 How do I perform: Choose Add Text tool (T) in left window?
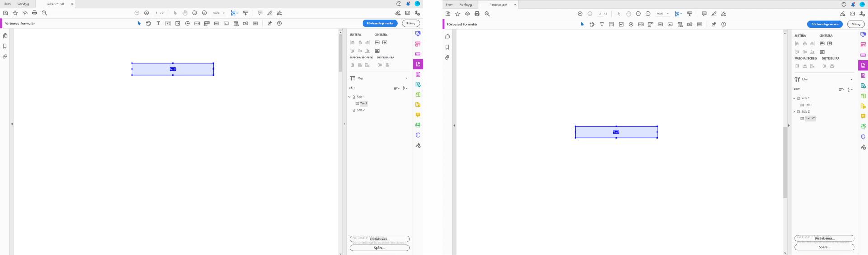point(158,24)
